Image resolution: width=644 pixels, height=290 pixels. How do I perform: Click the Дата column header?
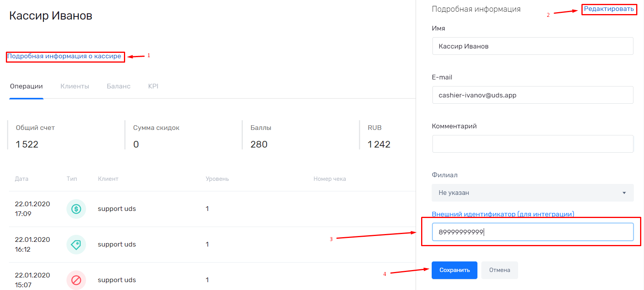click(x=22, y=179)
